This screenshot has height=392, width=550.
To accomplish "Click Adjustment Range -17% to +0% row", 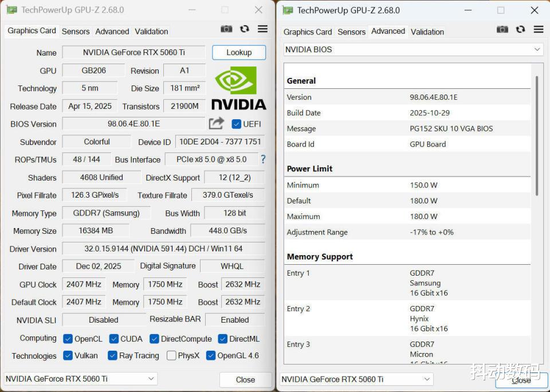I will click(x=407, y=232).
